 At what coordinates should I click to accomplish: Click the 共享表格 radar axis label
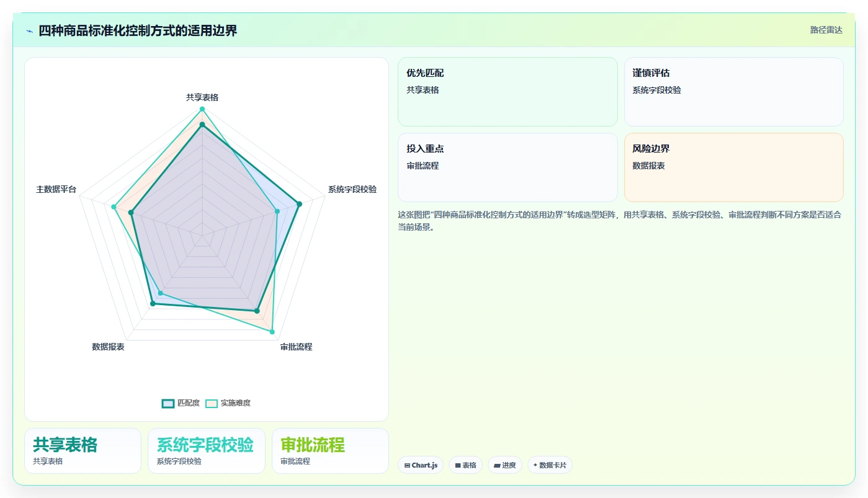pyautogui.click(x=202, y=97)
